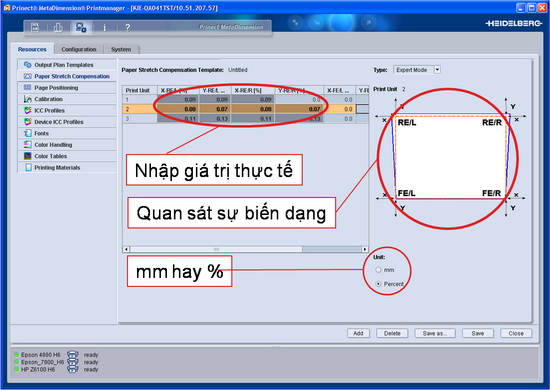Image resolution: width=550 pixels, height=390 pixels.
Task: Open Calibration section
Action: point(67,99)
